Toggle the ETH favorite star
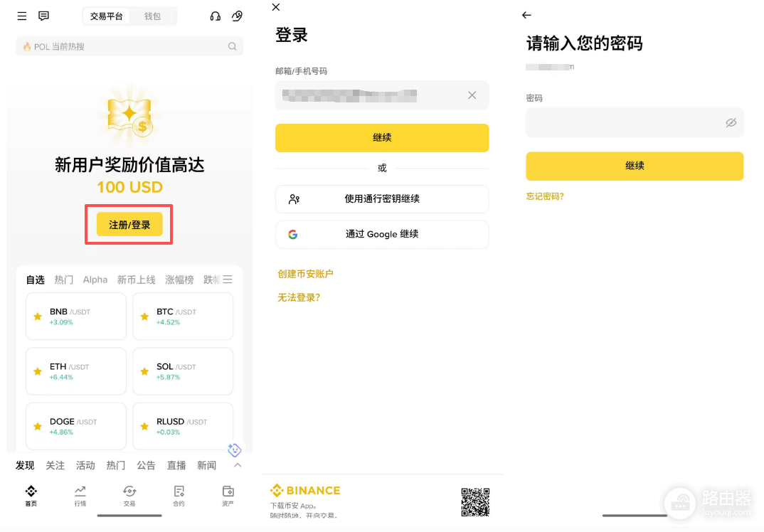This screenshot has width=764, height=532. pos(38,372)
